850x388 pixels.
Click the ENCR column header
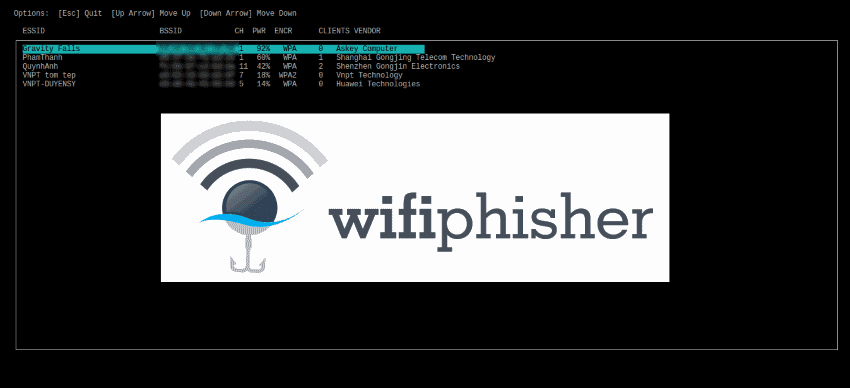(283, 31)
